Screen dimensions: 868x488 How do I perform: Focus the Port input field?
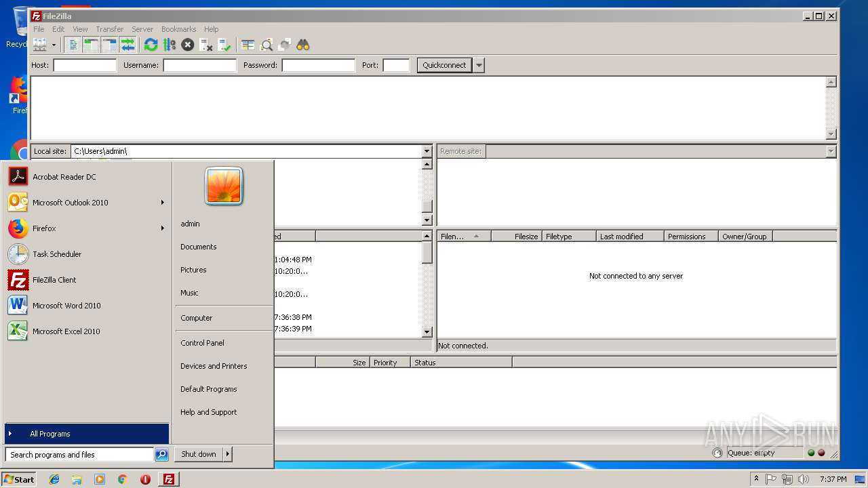click(x=396, y=65)
